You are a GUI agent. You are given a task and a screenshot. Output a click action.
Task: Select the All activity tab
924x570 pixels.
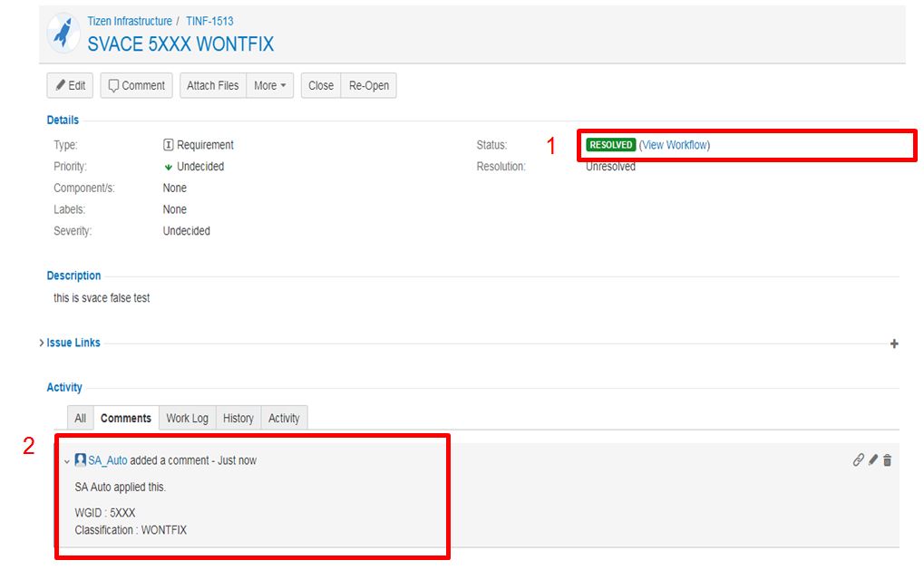81,418
